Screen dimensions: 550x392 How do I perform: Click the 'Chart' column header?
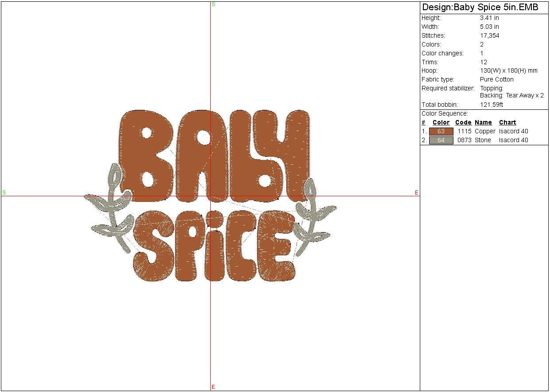(x=507, y=123)
